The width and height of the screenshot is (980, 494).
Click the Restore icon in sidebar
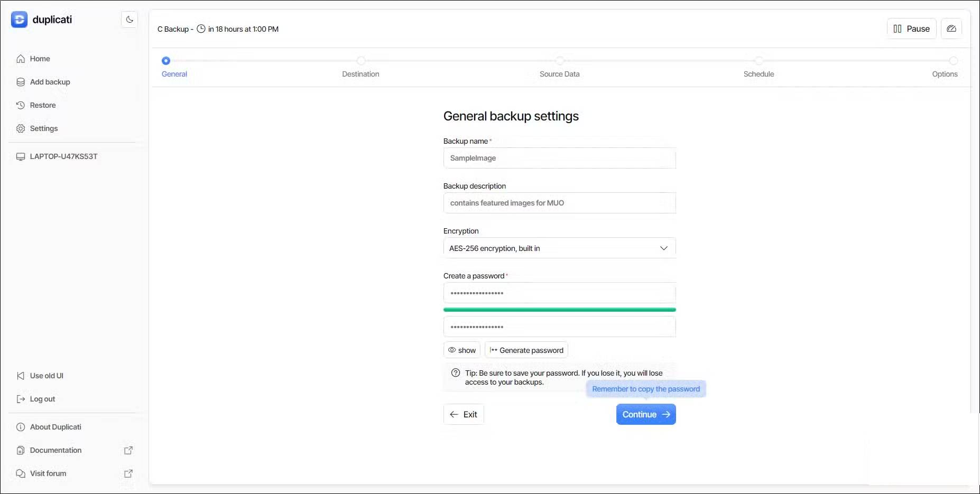pyautogui.click(x=21, y=105)
